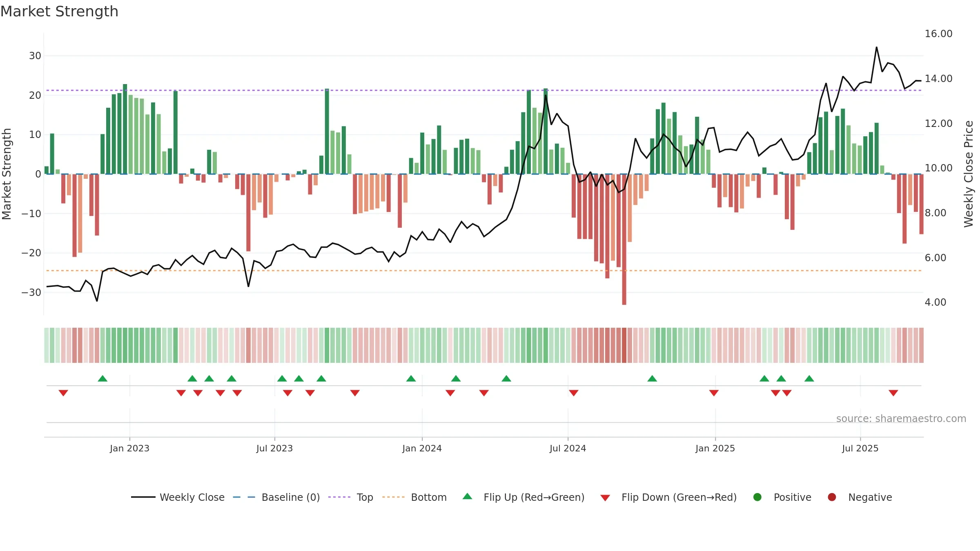Click the Positive legend label
Screen dimensions: 980x551
coord(793,497)
